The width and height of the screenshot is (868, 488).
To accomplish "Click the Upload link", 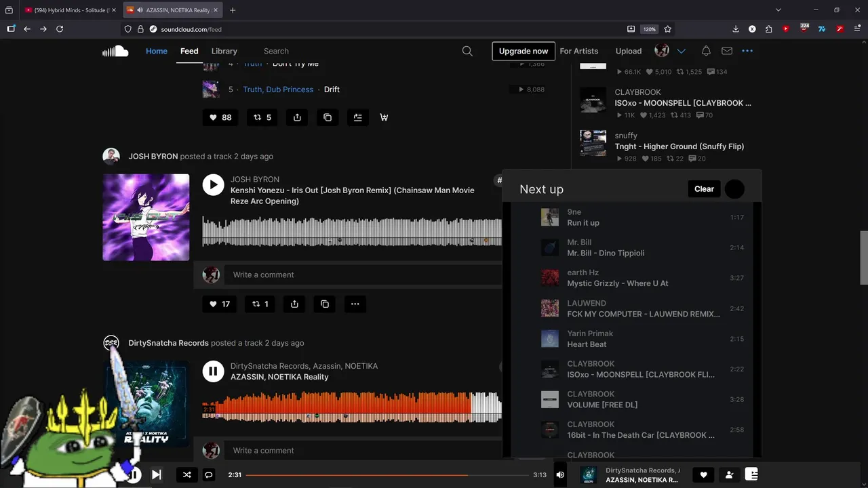I will (629, 51).
